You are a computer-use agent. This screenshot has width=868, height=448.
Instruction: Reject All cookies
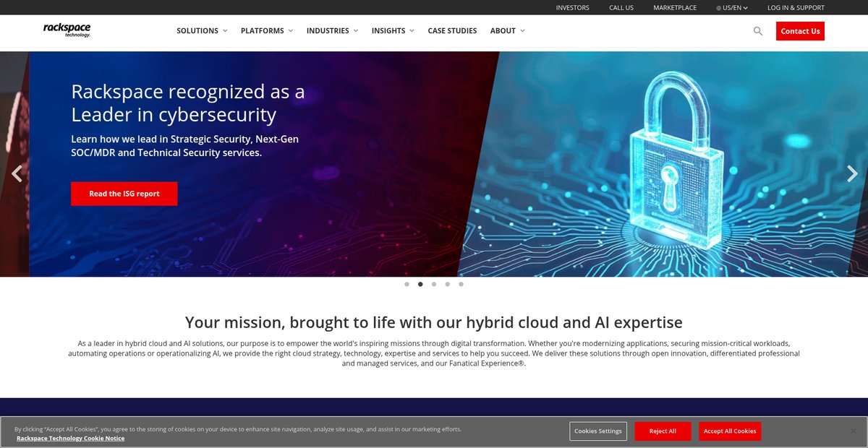click(663, 431)
